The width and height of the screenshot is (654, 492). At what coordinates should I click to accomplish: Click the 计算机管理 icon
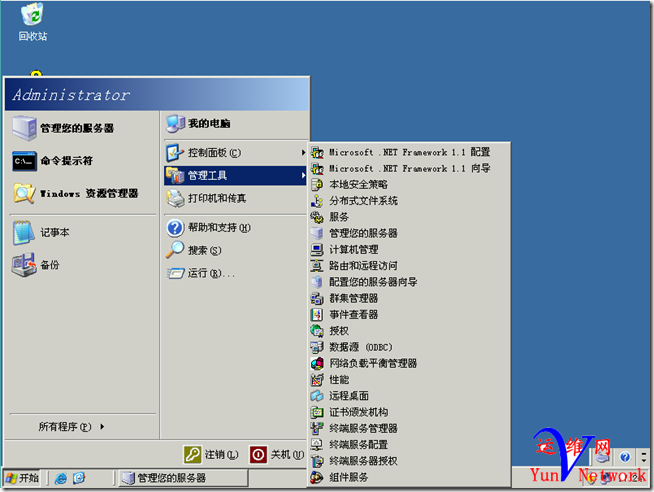[x=317, y=249]
